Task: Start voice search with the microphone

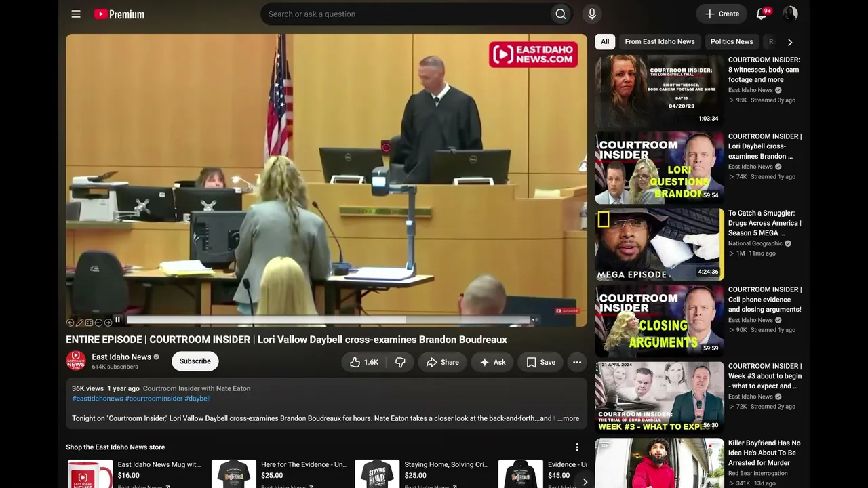Action: click(x=592, y=14)
